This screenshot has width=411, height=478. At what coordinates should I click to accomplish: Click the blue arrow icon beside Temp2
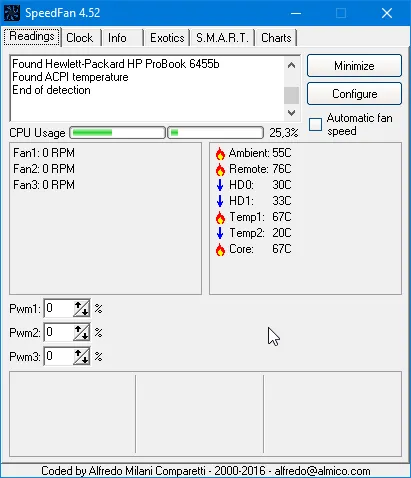click(220, 233)
